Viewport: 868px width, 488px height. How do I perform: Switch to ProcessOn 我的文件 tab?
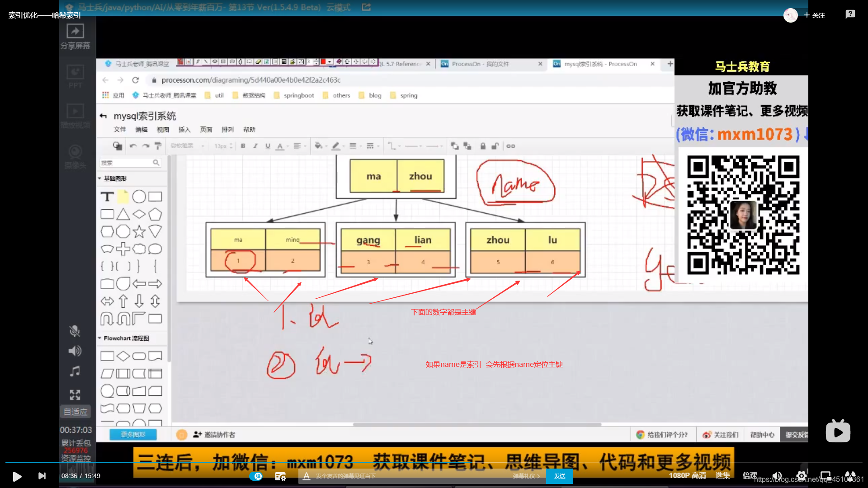tap(491, 64)
